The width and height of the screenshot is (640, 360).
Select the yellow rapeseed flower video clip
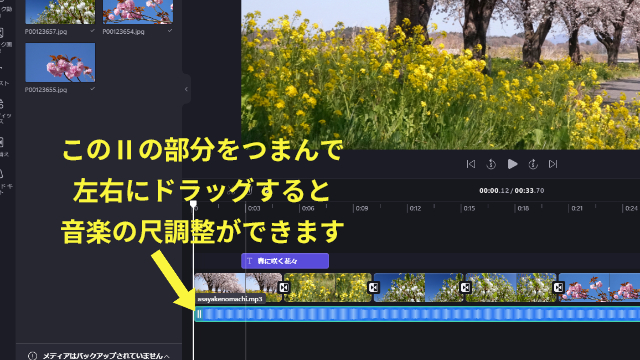tap(328, 287)
